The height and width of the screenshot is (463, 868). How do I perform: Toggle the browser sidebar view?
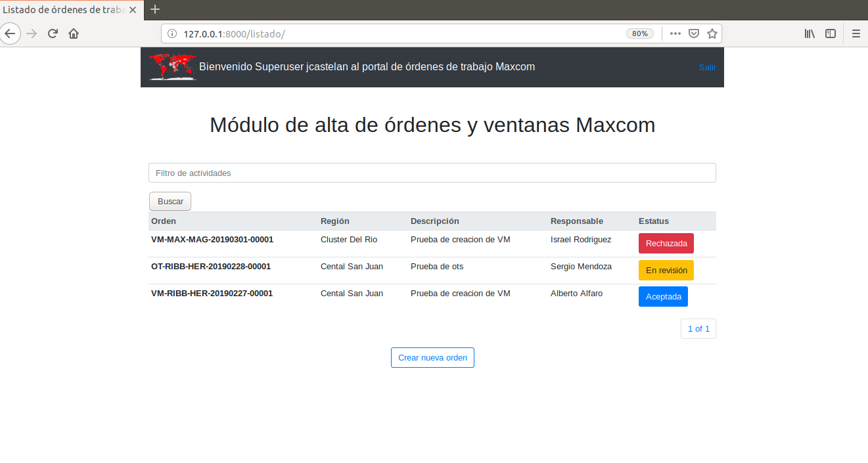click(831, 33)
